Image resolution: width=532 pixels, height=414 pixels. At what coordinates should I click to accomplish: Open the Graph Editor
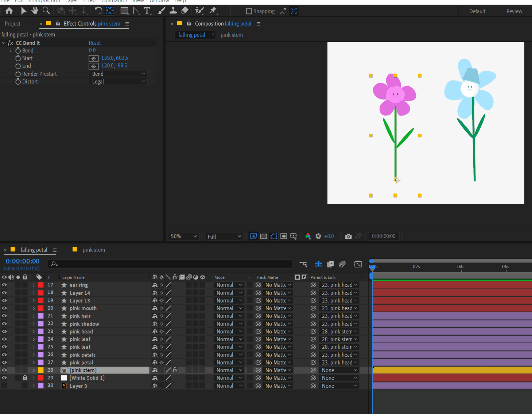pyautogui.click(x=358, y=264)
